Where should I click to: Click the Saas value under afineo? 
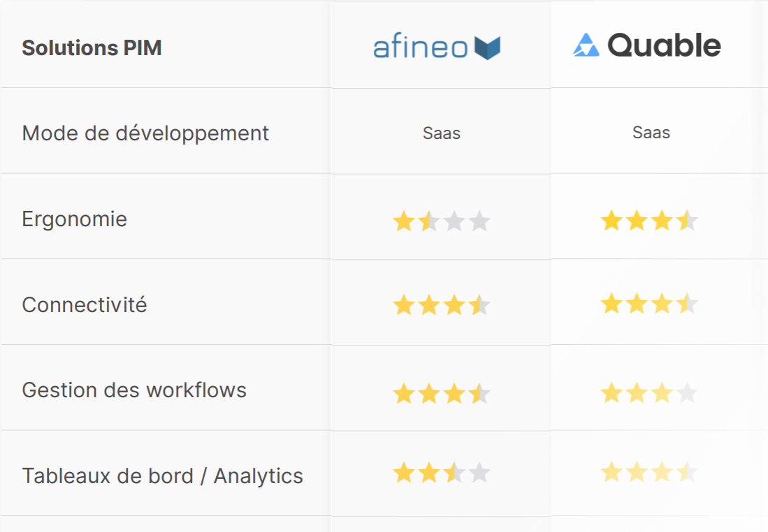pyautogui.click(x=442, y=133)
